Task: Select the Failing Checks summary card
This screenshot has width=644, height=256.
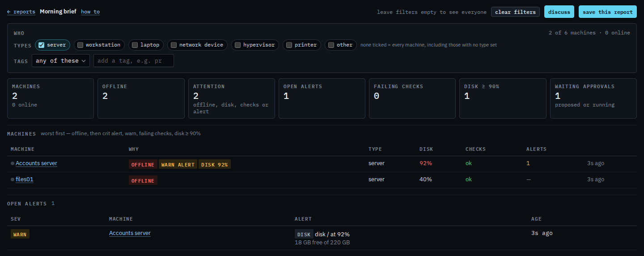Action: pos(412,98)
